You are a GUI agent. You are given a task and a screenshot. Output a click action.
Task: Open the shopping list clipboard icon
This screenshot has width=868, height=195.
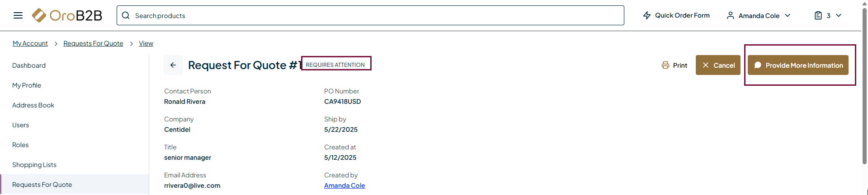818,15
